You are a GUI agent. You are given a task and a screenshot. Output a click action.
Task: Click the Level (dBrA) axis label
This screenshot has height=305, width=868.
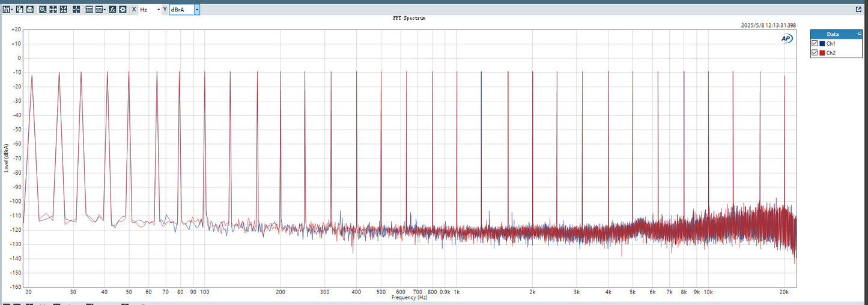pyautogui.click(x=6, y=158)
